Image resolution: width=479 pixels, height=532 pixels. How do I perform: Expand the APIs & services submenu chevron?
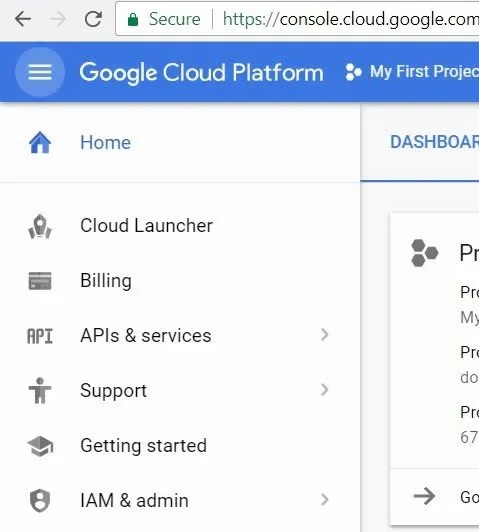click(x=325, y=335)
